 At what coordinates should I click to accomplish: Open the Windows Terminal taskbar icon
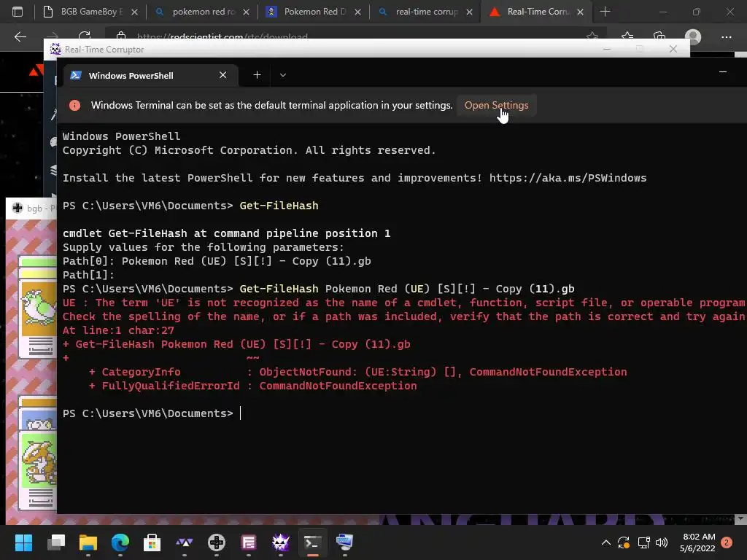coord(312,542)
